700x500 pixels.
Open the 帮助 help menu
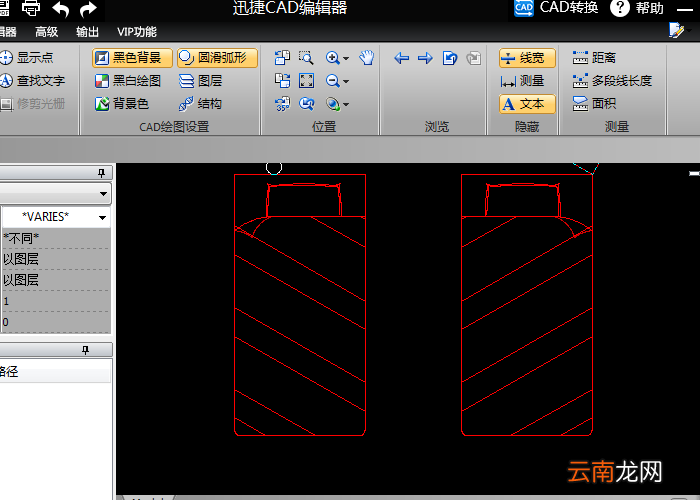(637, 8)
